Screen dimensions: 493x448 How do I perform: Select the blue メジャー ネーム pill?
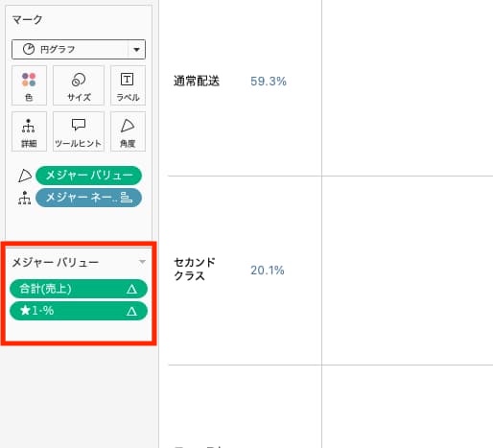[x=88, y=198]
